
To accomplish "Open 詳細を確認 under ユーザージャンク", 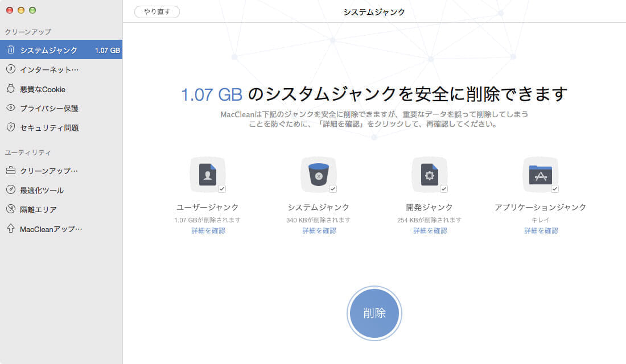I will tap(208, 230).
